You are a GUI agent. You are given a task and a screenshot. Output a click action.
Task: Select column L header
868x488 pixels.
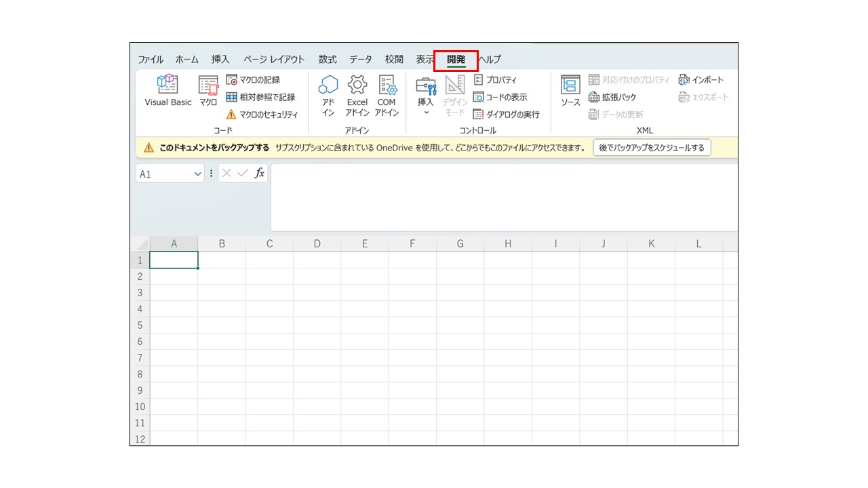pyautogui.click(x=699, y=244)
